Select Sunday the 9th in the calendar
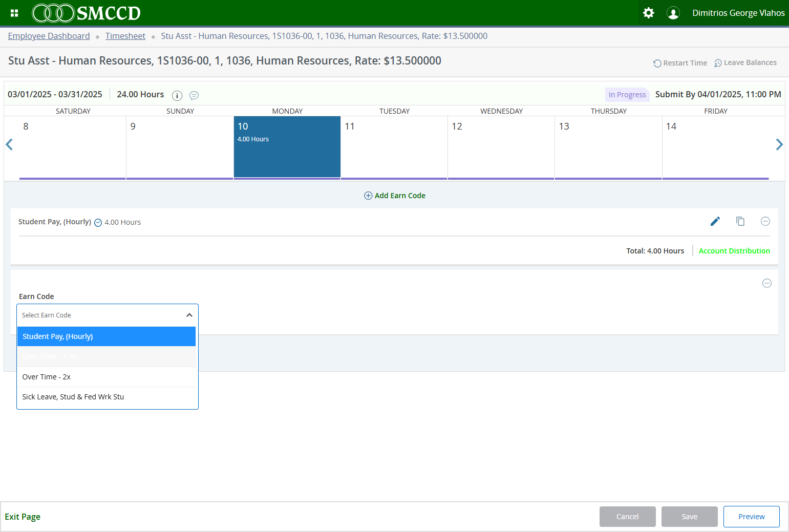This screenshot has height=532, width=789. pyautogui.click(x=180, y=147)
